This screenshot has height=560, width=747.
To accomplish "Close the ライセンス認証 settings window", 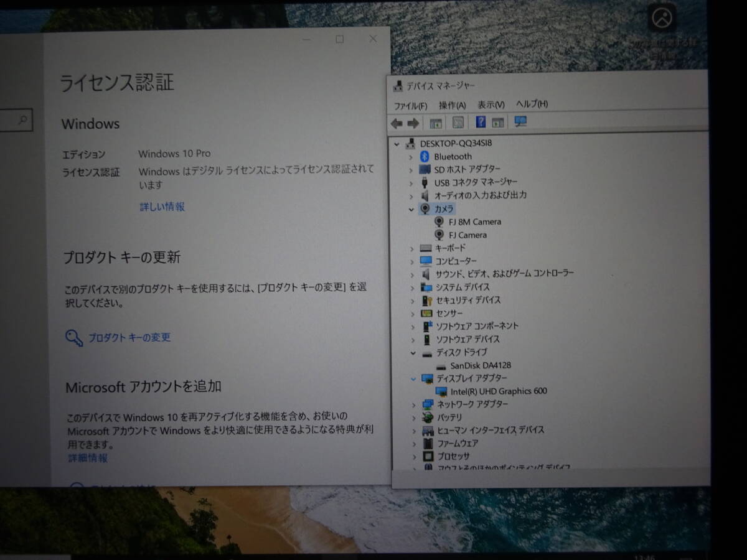I will (x=373, y=39).
